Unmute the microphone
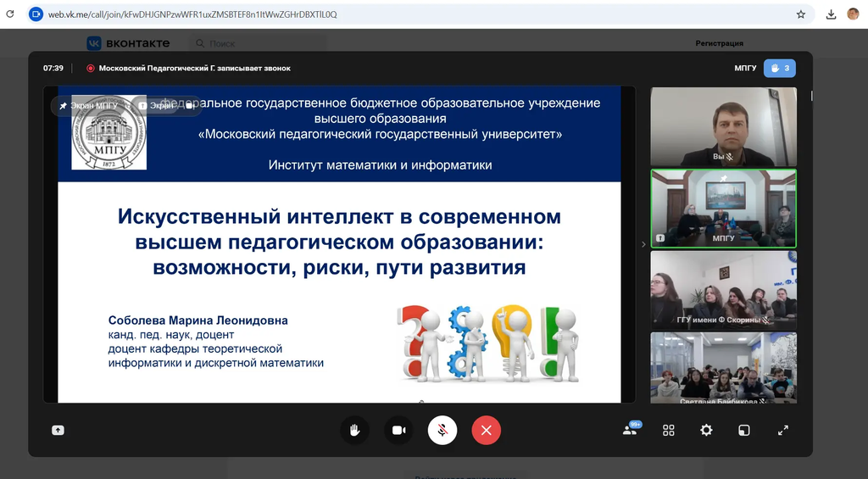 point(442,430)
